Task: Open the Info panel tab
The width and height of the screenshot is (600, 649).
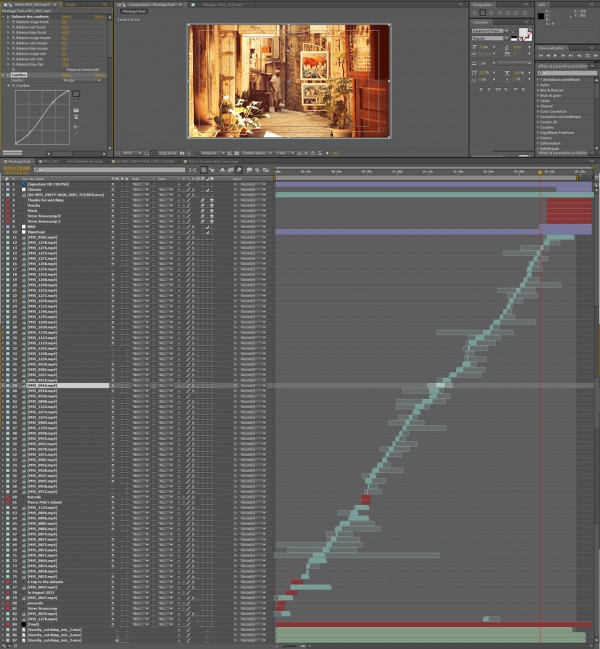Action: click(542, 5)
